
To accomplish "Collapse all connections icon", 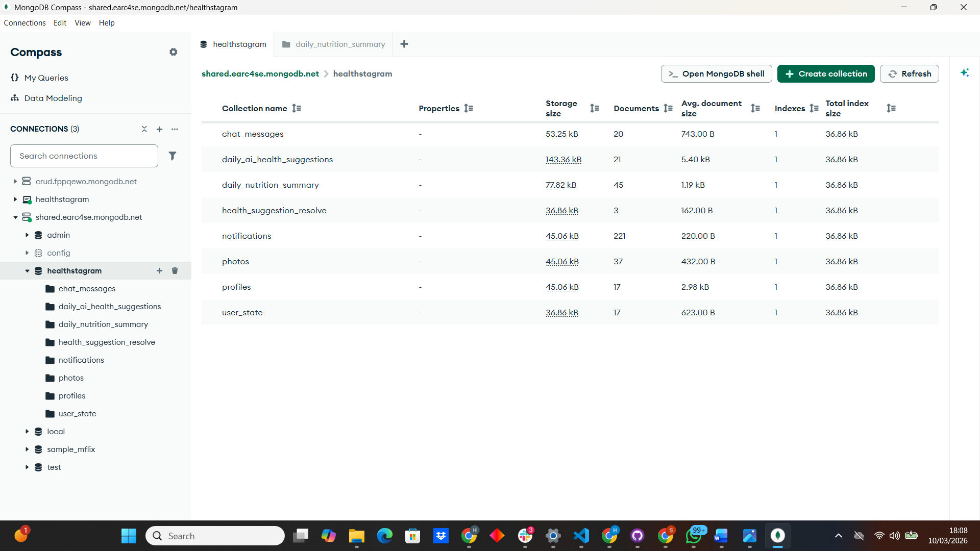I will click(144, 129).
